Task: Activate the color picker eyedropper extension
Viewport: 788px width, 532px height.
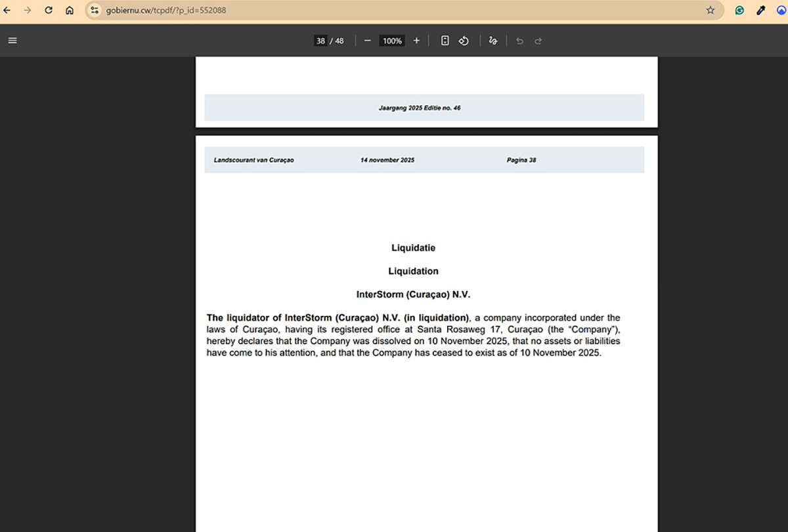Action: click(761, 11)
